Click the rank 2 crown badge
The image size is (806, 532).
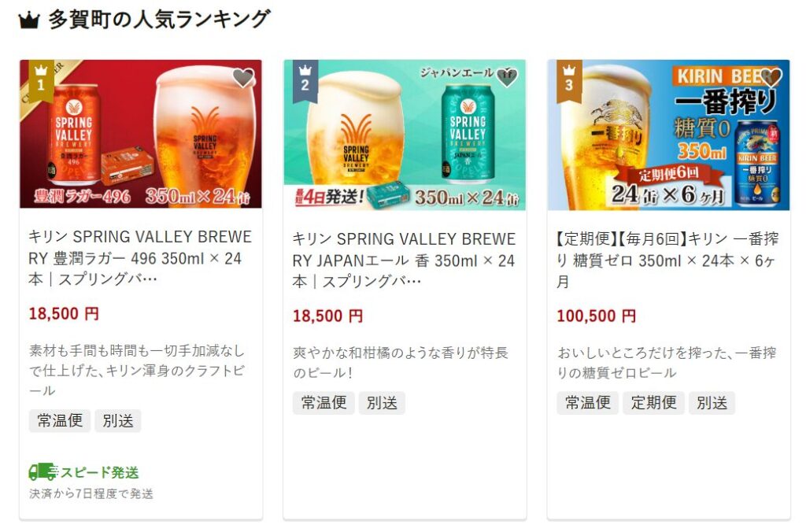point(305,80)
